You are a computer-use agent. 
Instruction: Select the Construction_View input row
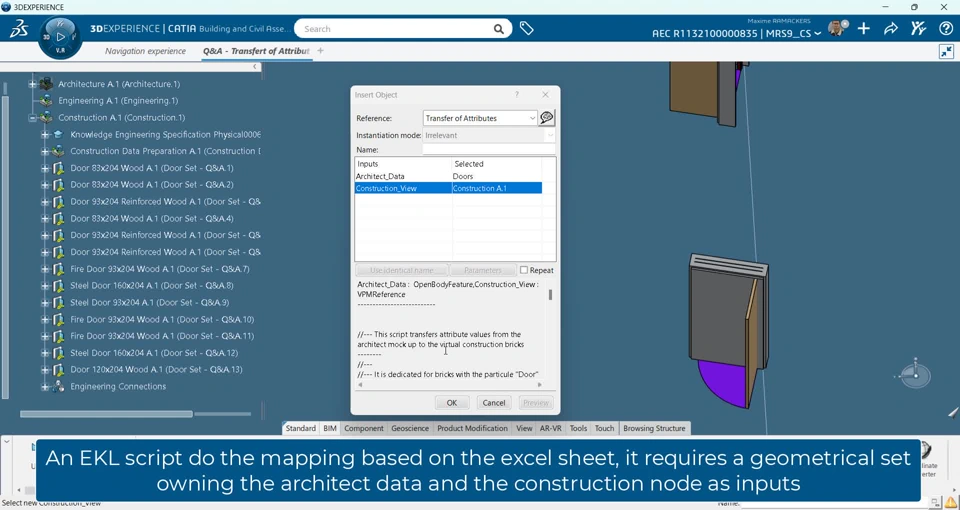(x=448, y=188)
